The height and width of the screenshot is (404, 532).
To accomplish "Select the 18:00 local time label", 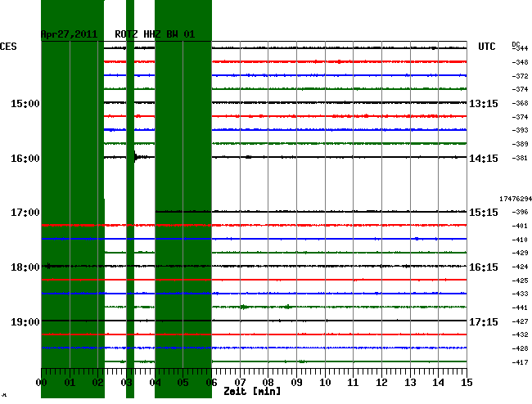I will click(25, 267).
